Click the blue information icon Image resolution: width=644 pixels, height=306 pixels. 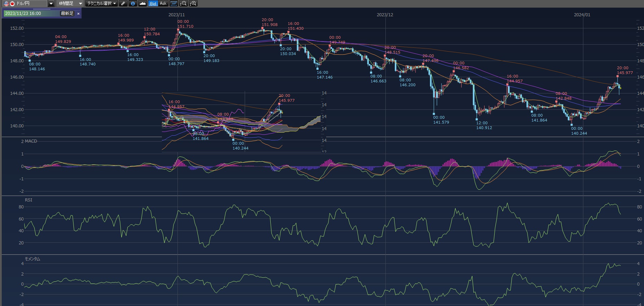tap(133, 3)
